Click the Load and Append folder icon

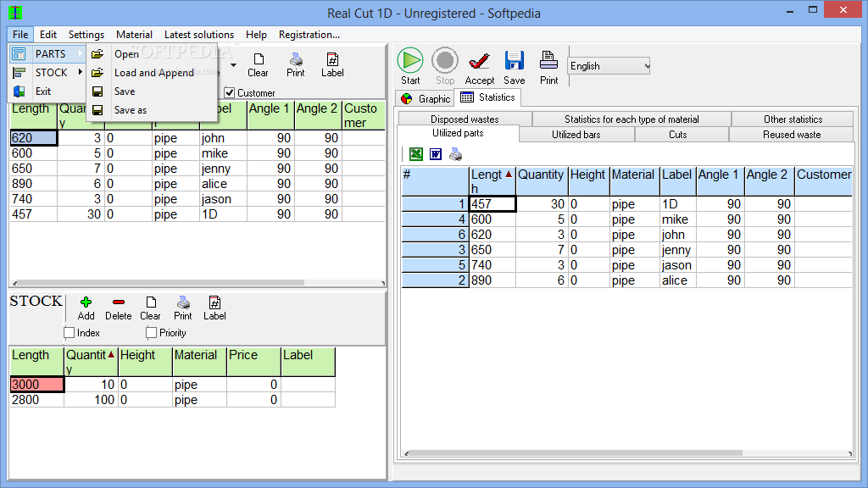coord(97,73)
